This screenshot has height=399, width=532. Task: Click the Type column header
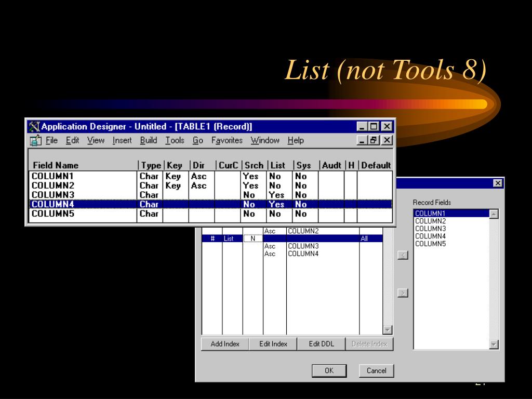coord(151,166)
